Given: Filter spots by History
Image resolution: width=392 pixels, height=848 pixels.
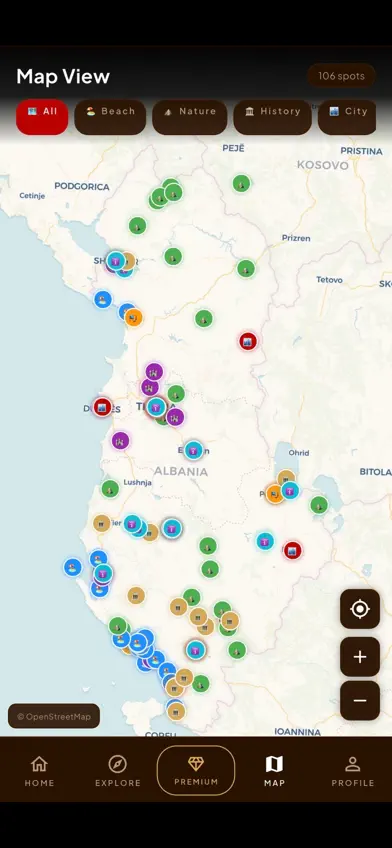Looking at the screenshot, I should tap(273, 117).
